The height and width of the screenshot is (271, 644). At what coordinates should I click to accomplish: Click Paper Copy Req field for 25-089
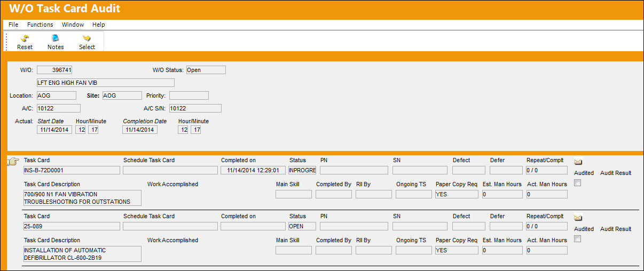point(457,250)
